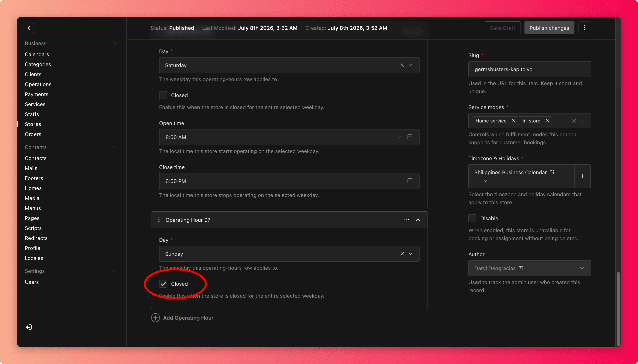Edit the Philippines Business Calendar entry
This screenshot has width=638, height=364.
[551, 172]
